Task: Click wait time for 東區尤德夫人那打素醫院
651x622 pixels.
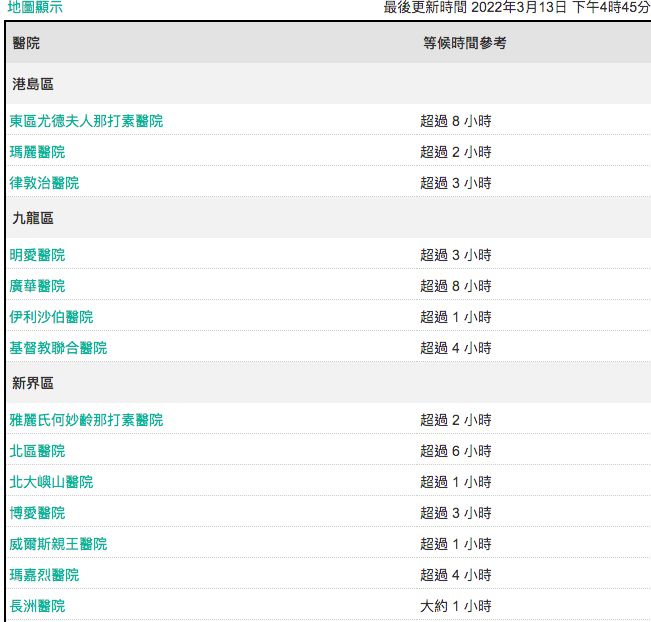Action: click(x=456, y=121)
